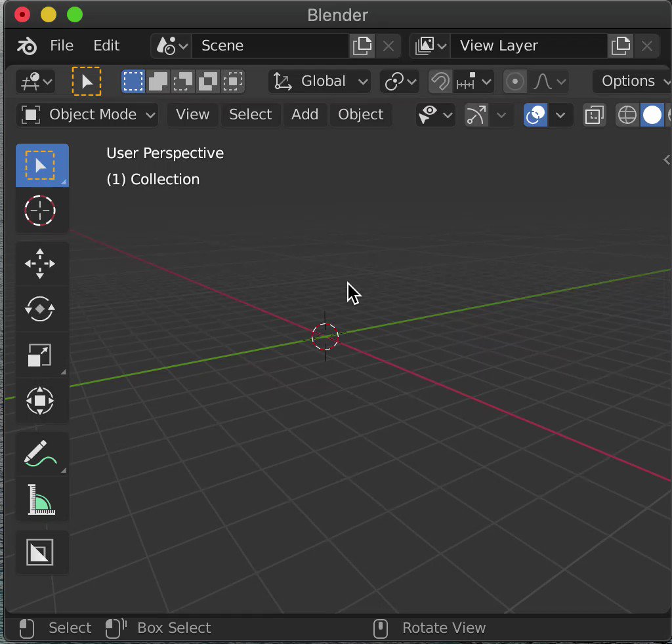Select the Select Box tool in toolbar
The image size is (672, 644).
(x=42, y=166)
